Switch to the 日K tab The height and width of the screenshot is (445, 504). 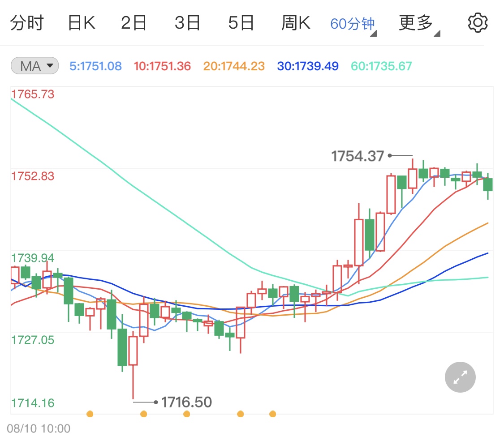coord(82,23)
